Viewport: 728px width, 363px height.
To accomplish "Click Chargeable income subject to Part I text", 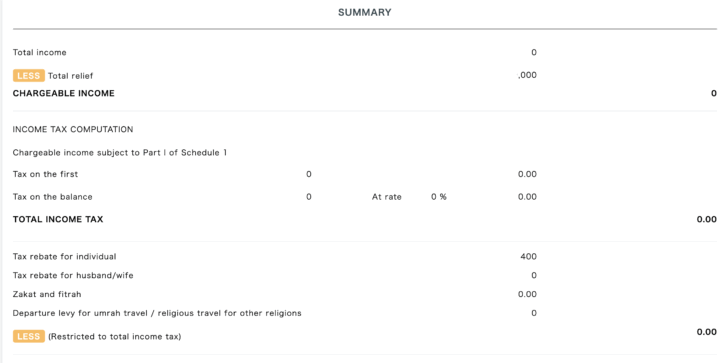I will (120, 152).
